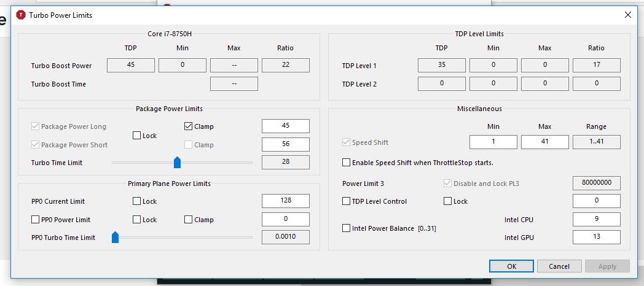
Task: Edit the PP0 Power Limit value field
Action: point(286,219)
